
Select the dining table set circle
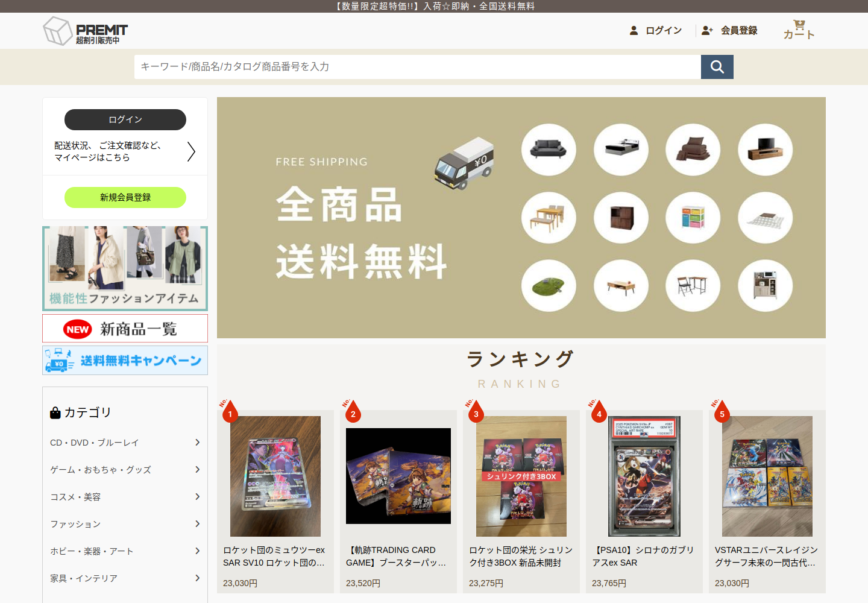549,218
